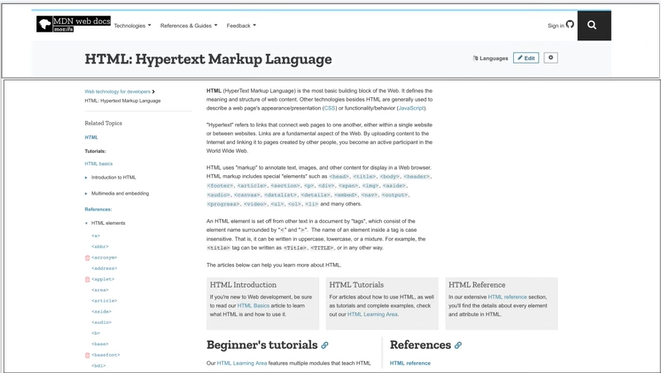Open the <base> element sidebar link

[x=100, y=344]
